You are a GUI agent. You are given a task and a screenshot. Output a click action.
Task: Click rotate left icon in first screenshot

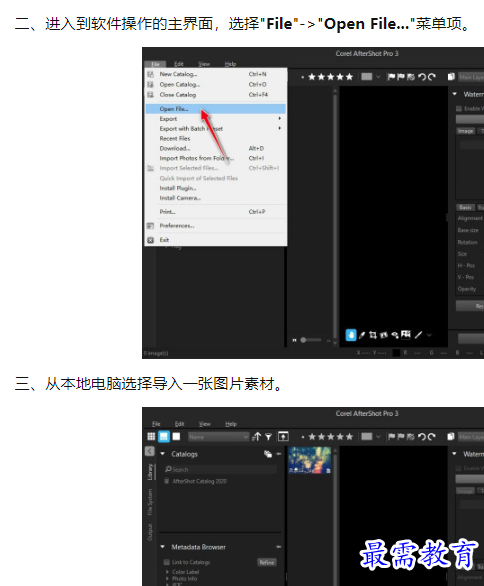422,77
